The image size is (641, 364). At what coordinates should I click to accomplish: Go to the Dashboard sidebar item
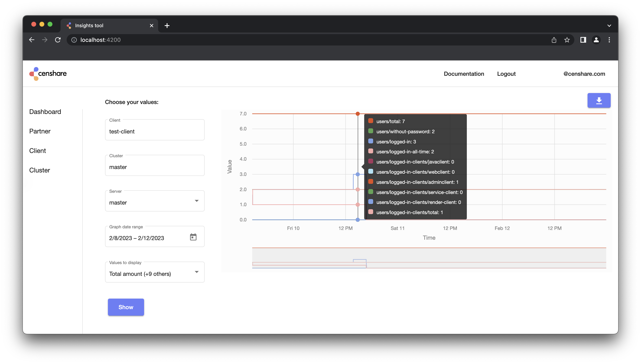(x=45, y=112)
